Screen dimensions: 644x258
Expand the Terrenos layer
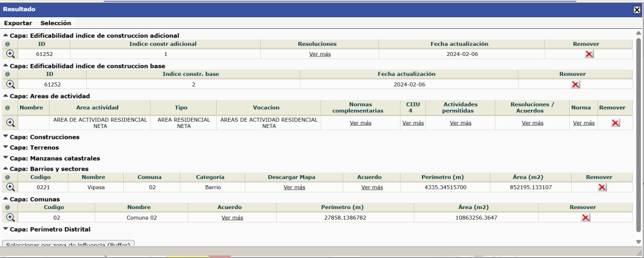pyautogui.click(x=6, y=148)
